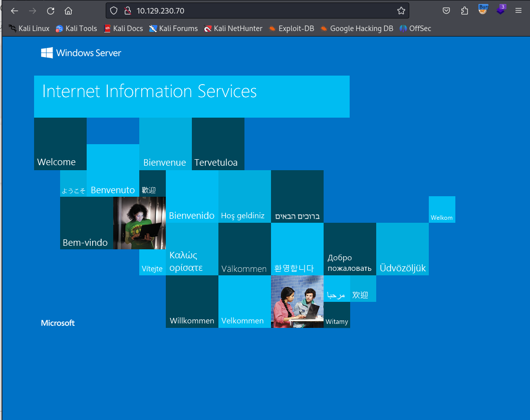Click the Hoş geldiniz tile
Screen dimensions: 530x420
(245, 196)
